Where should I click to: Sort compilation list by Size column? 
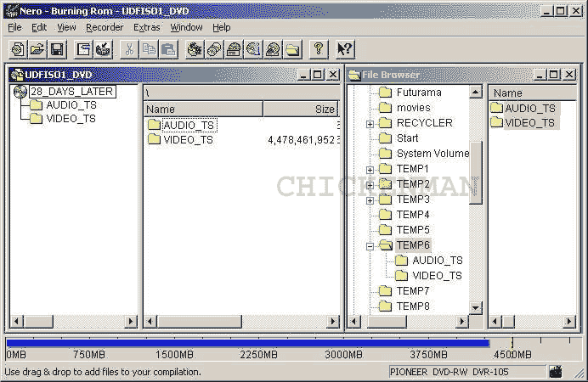[x=301, y=109]
